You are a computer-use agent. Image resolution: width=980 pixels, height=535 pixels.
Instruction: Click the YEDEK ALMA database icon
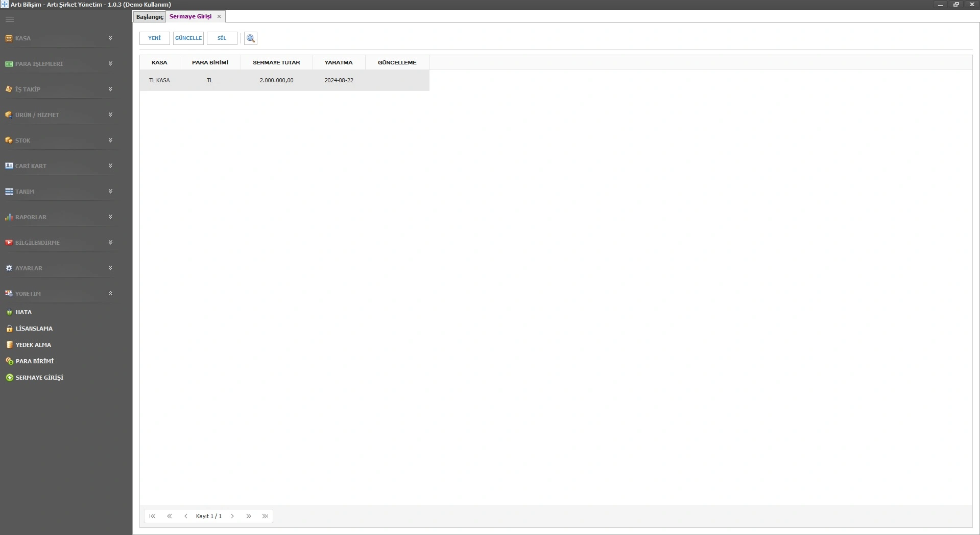pos(9,345)
